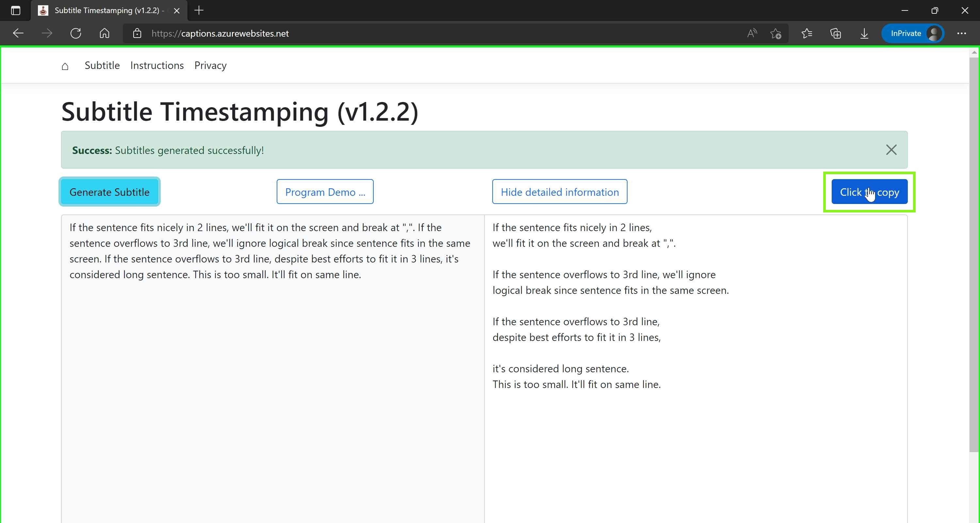This screenshot has width=980, height=523.
Task: Click the browser home icon in toolbar
Action: click(104, 33)
